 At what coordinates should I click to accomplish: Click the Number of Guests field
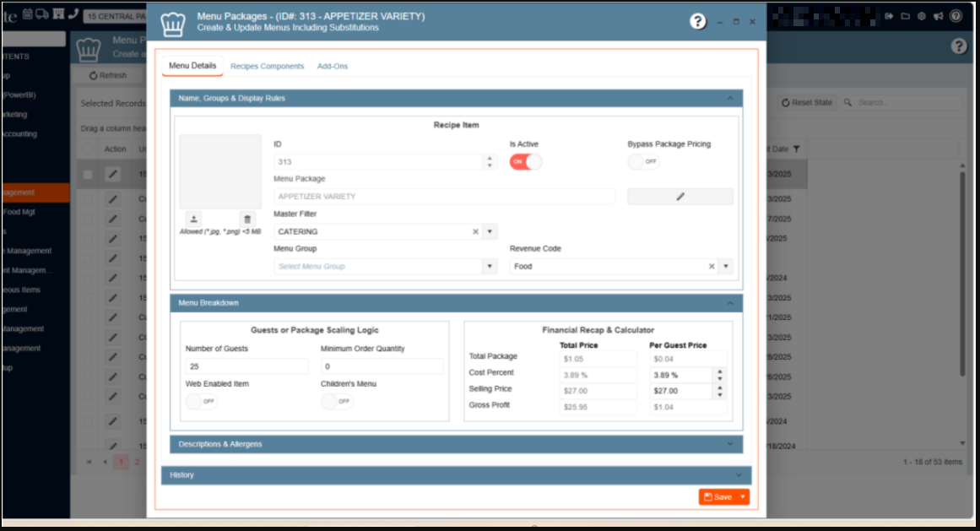[x=246, y=366]
